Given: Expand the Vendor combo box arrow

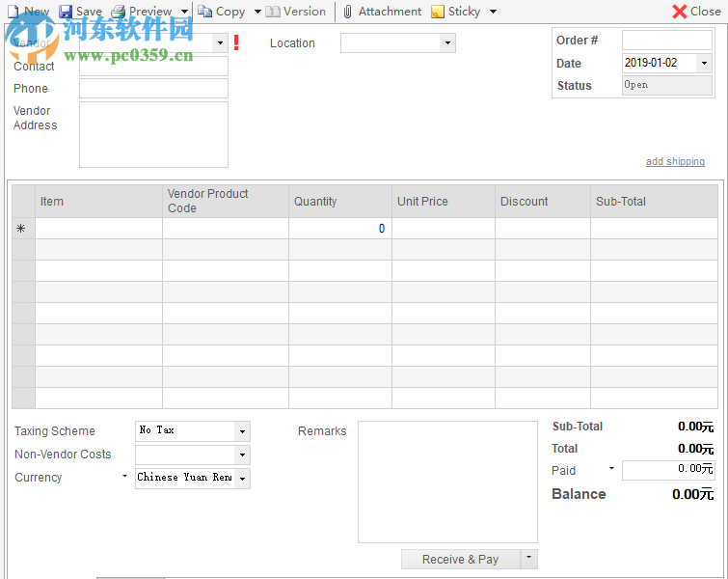Looking at the screenshot, I should (220, 42).
